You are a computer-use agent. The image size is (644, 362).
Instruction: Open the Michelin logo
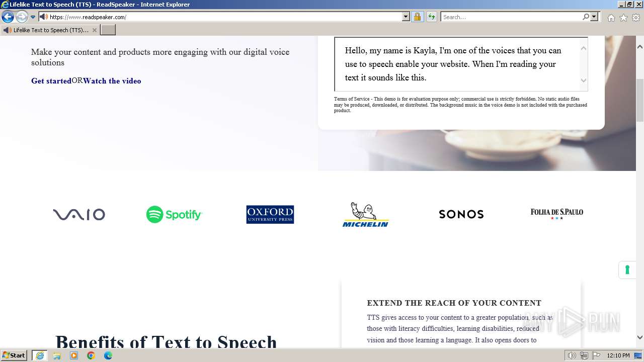pos(366,215)
